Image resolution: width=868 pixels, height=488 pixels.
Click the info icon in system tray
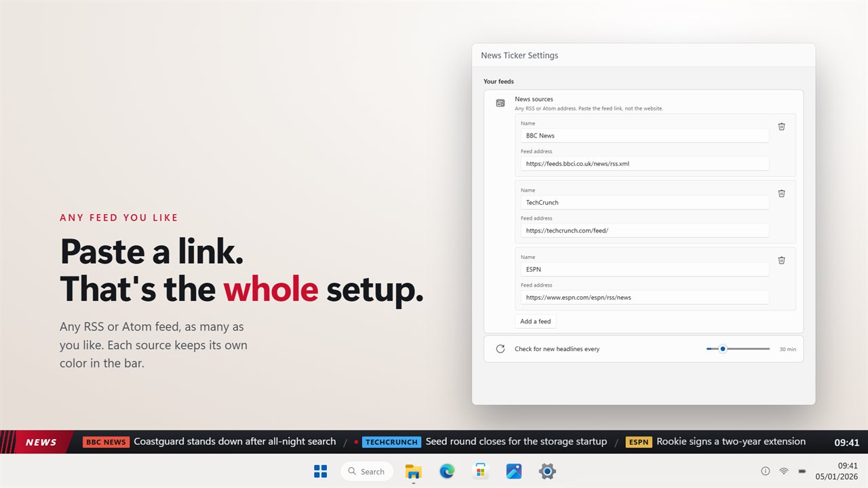tap(766, 471)
